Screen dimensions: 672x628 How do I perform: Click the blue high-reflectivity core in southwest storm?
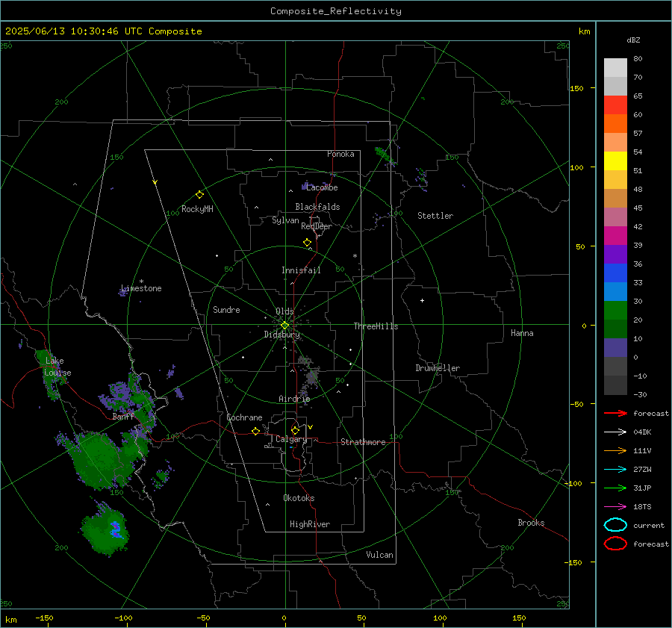click(x=116, y=530)
